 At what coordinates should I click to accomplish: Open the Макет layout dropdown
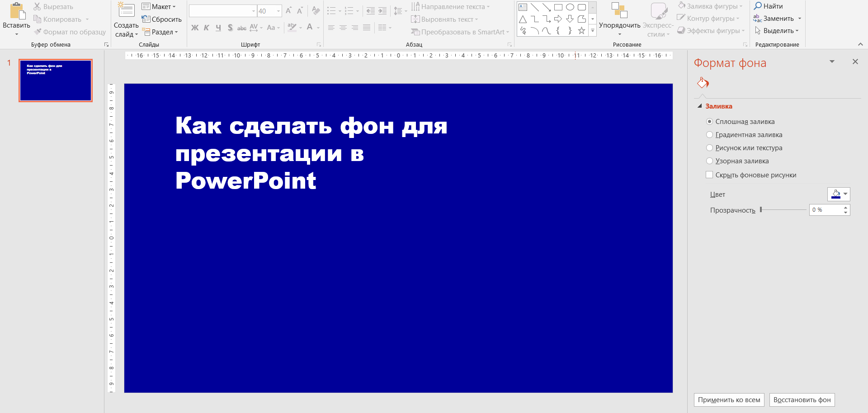tap(159, 6)
